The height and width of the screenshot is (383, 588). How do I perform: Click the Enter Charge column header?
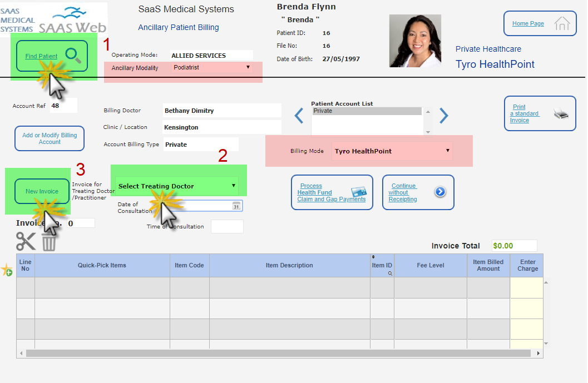527,265
